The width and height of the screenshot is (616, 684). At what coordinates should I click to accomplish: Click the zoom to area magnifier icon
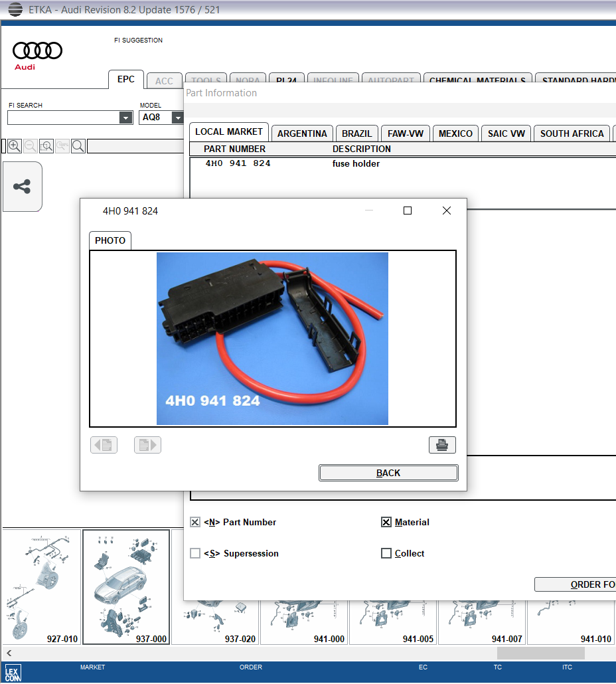pos(46,146)
